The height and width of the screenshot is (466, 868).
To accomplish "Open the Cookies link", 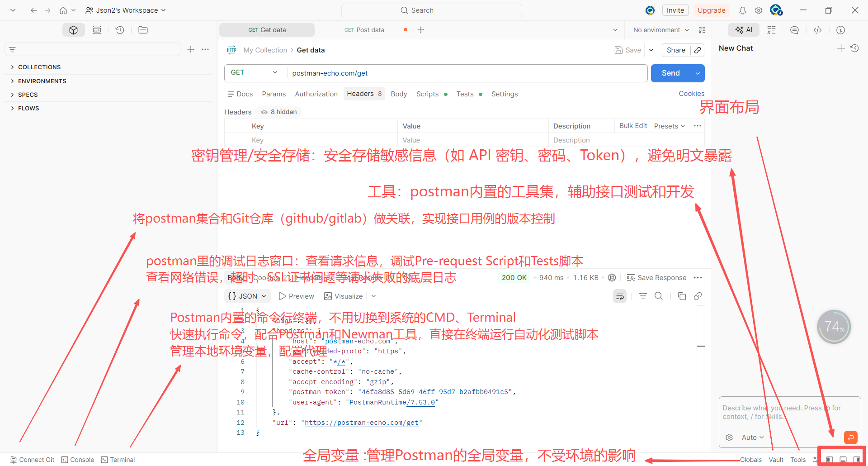I will (691, 94).
